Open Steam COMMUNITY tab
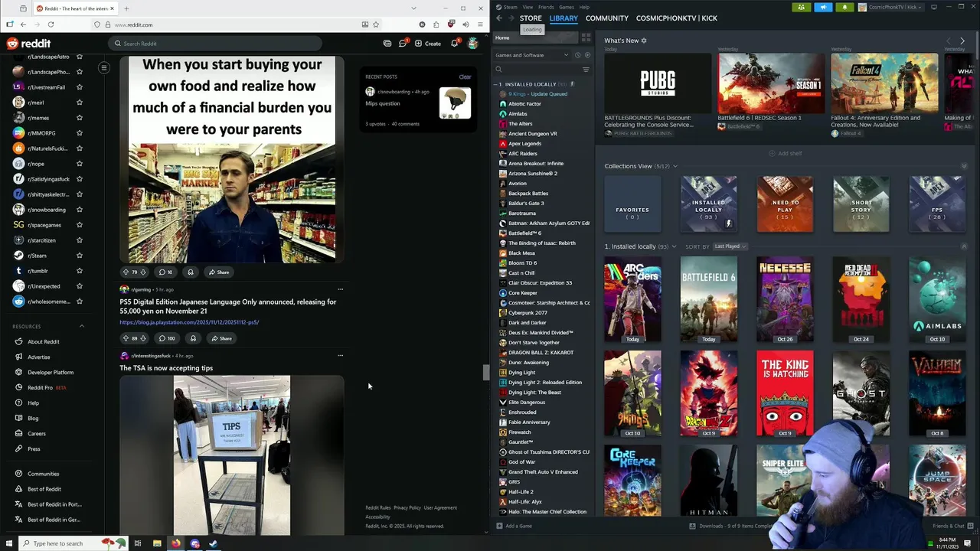This screenshot has width=980, height=551. coord(607,18)
